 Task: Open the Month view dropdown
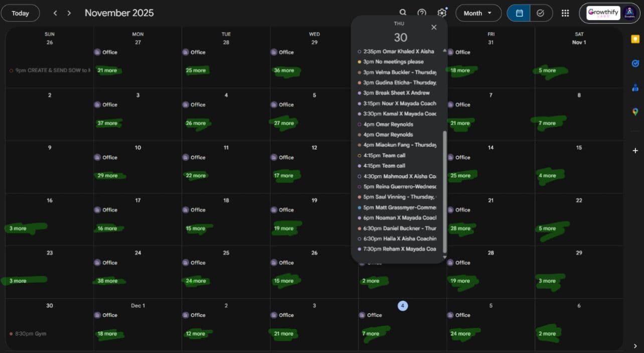(478, 13)
